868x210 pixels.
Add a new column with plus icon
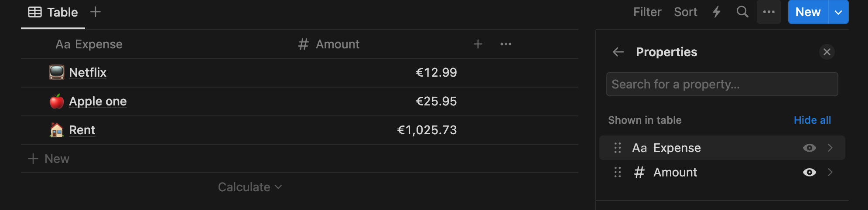point(478,44)
